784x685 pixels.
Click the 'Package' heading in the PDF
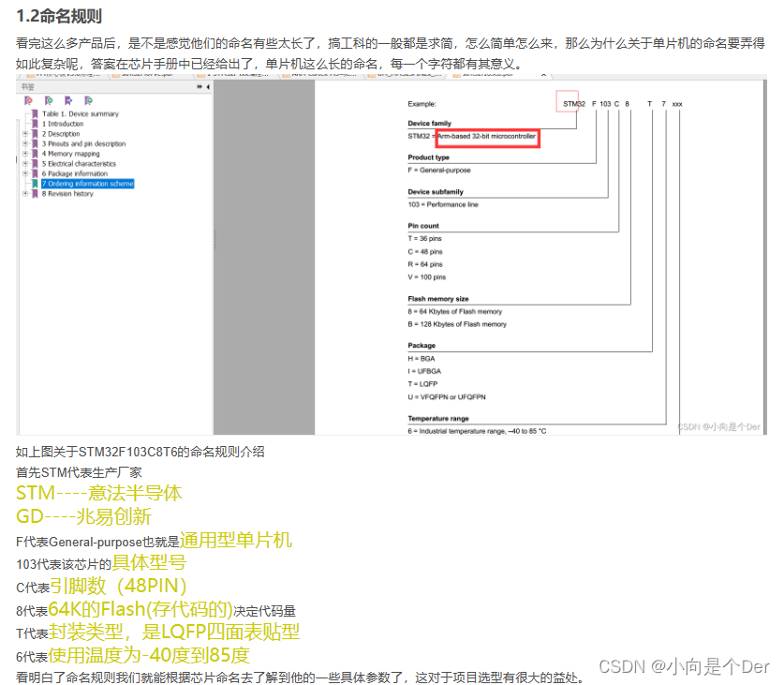pos(422,346)
